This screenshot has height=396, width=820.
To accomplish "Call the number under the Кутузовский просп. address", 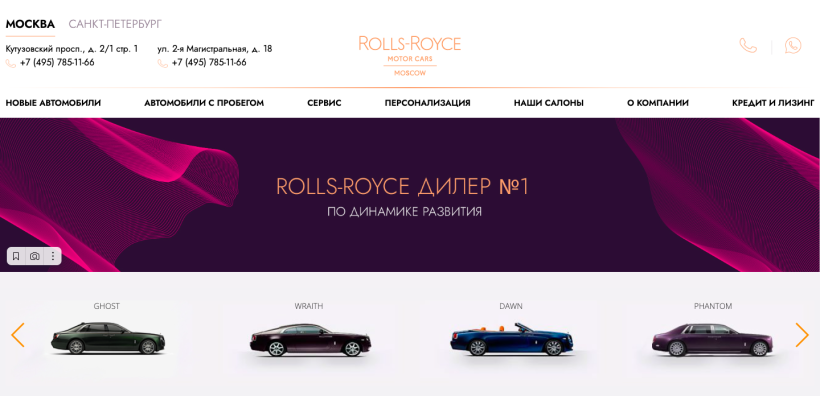I will [57, 63].
